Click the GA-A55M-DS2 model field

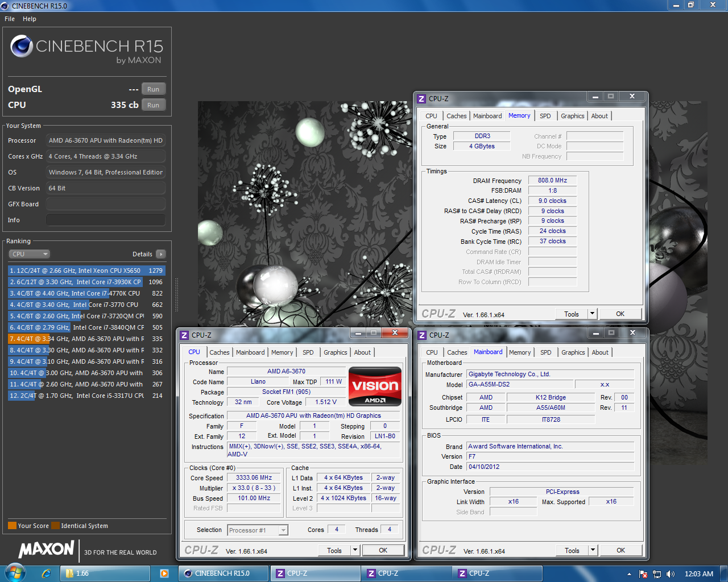coord(520,384)
